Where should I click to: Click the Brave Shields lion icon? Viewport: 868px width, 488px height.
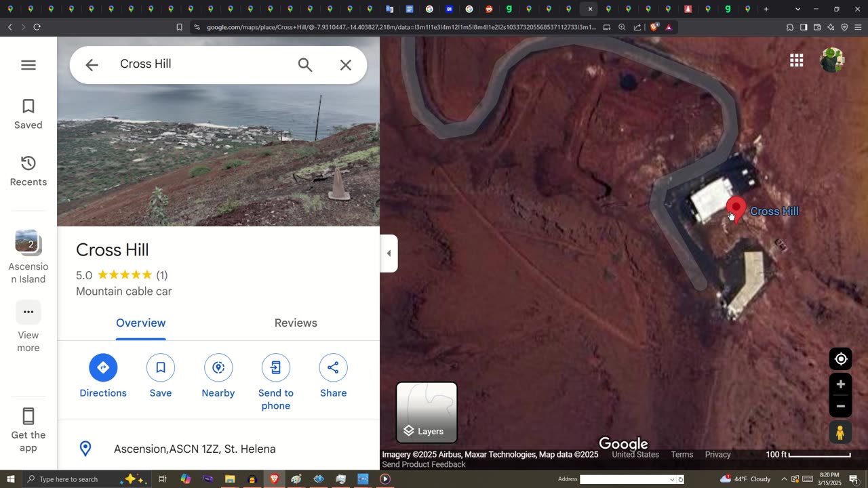[x=655, y=27]
